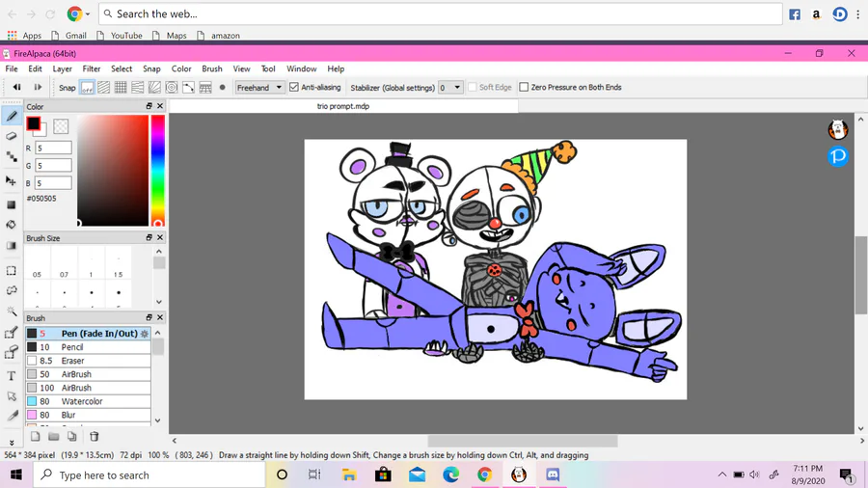Image resolution: width=868 pixels, height=488 pixels.
Task: Toggle the Soft Edge checkbox
Action: click(473, 88)
